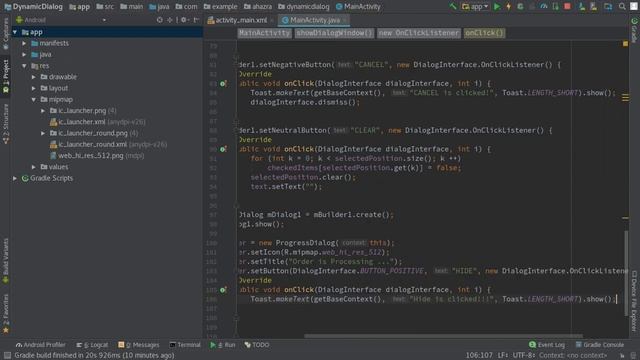Toggle the Project tool window
This screenshot has height=360, width=640.
tap(6, 76)
